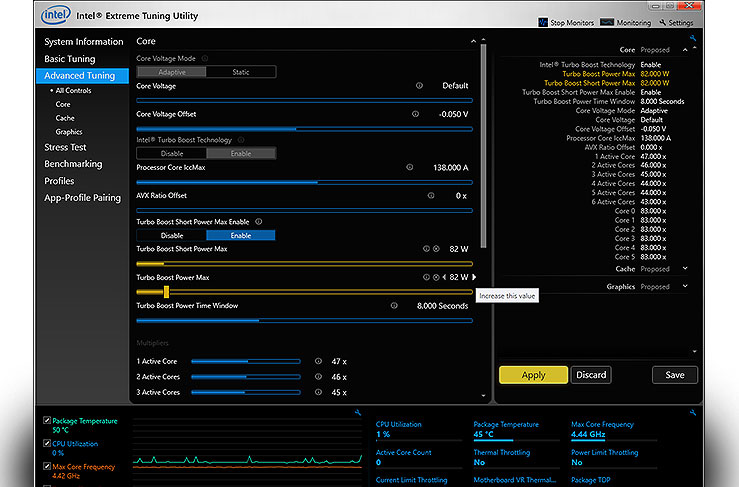Viewport: 739px width, 487px height.
Task: Click the Turbo Boost Power Time Window slider
Action: 304,321
